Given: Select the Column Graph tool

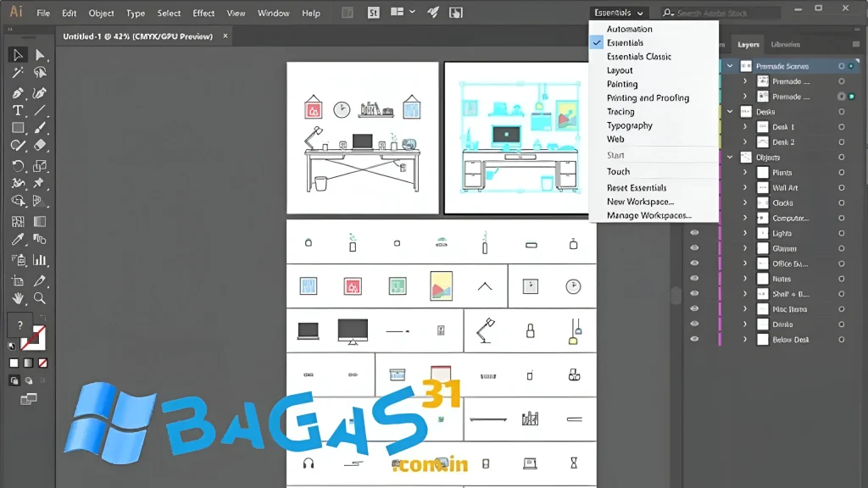Looking at the screenshot, I should [39, 259].
